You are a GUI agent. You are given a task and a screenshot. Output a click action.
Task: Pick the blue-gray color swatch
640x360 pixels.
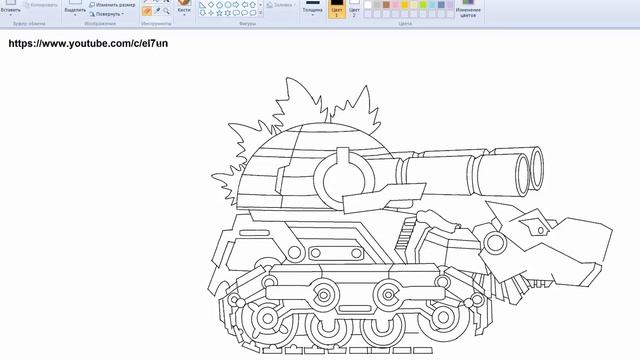pyautogui.click(x=441, y=5)
